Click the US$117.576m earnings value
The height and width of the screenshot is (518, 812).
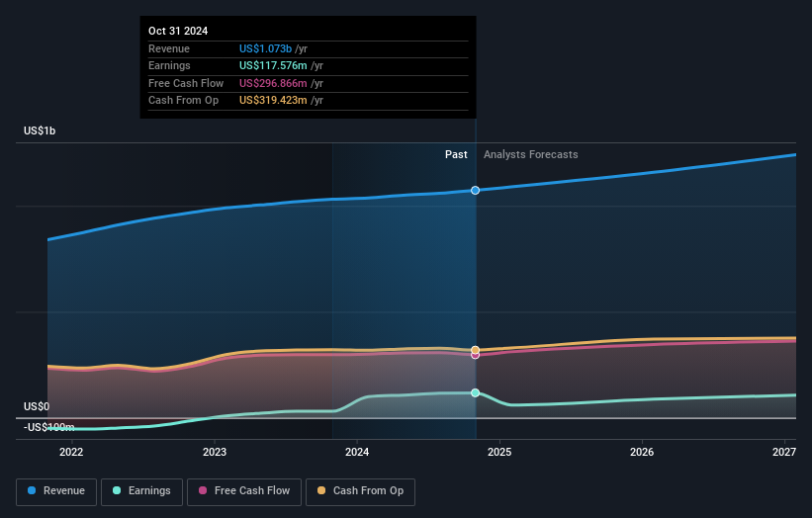click(273, 65)
